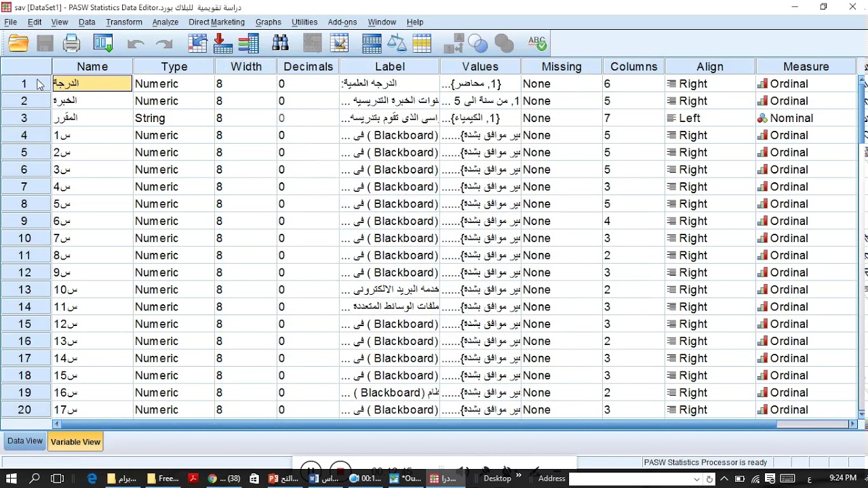Undo the last action
This screenshot has width=868, height=488.
click(x=136, y=44)
